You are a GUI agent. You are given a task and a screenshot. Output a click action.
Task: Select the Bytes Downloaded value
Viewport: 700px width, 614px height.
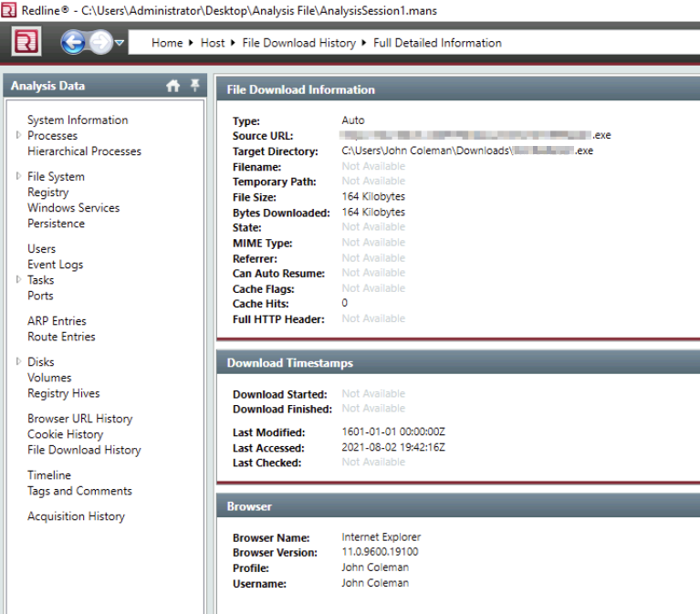pyautogui.click(x=373, y=212)
